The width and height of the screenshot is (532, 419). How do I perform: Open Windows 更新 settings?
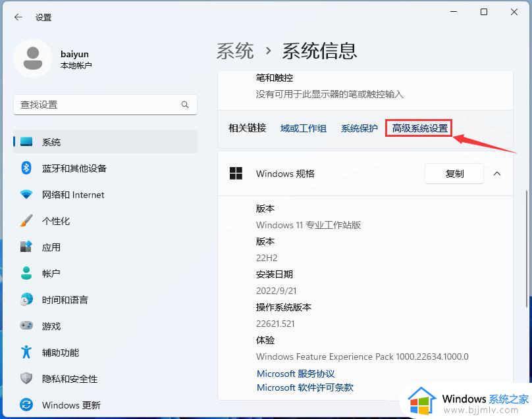pyautogui.click(x=105, y=405)
